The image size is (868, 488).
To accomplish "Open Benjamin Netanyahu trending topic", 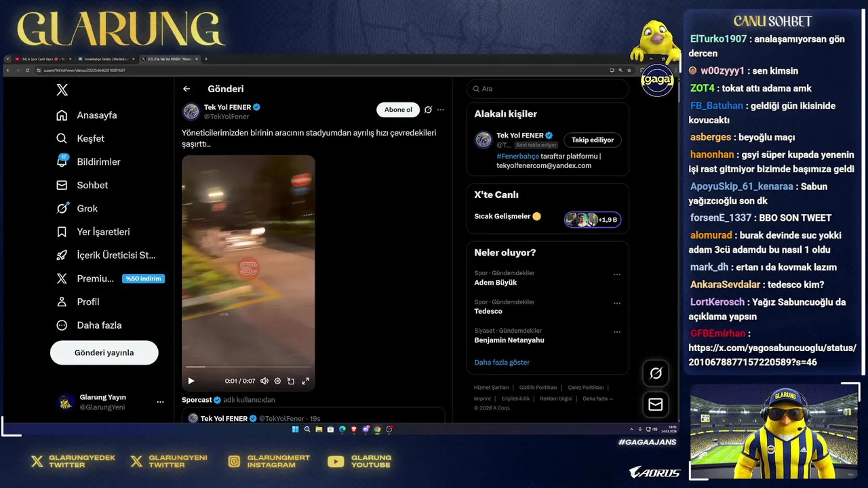I will point(509,340).
